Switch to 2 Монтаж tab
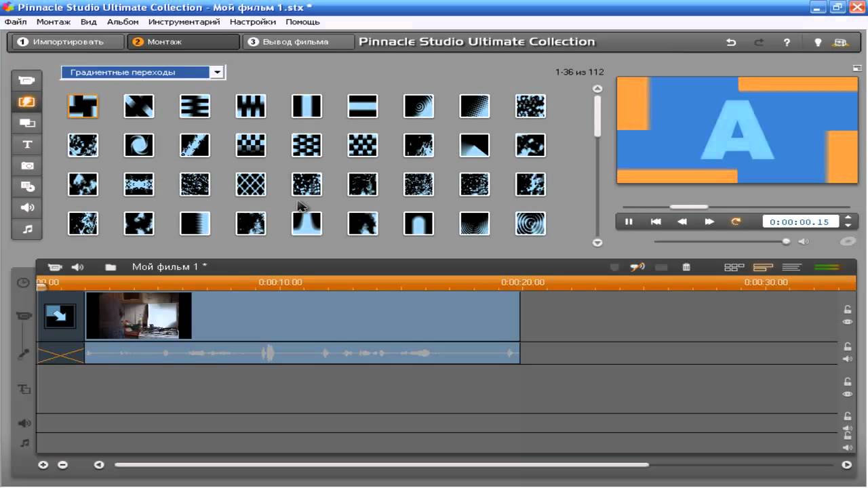Image resolution: width=868 pixels, height=488 pixels. (184, 42)
